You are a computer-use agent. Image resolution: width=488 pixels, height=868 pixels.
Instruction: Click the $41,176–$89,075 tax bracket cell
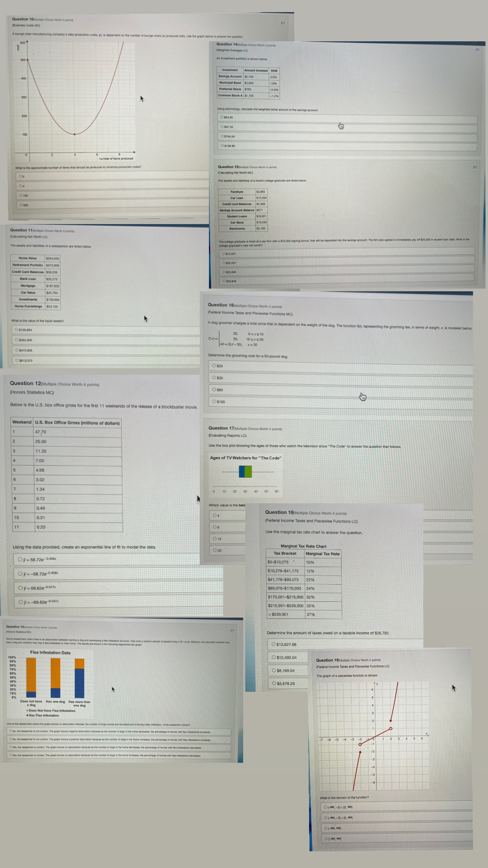(x=286, y=580)
